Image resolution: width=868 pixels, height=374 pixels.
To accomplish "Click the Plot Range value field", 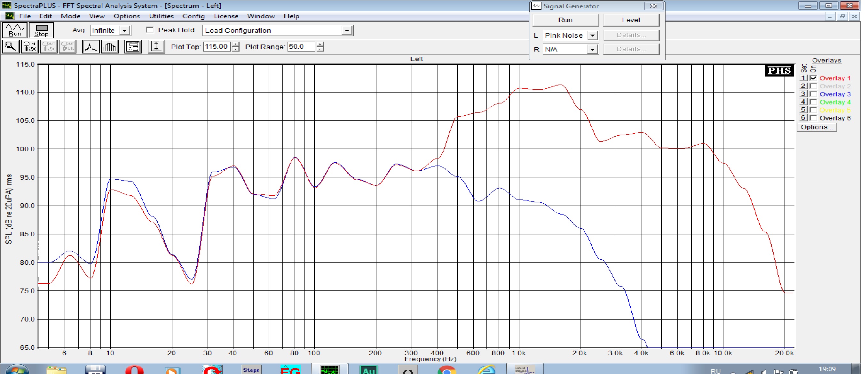I will pyautogui.click(x=301, y=46).
